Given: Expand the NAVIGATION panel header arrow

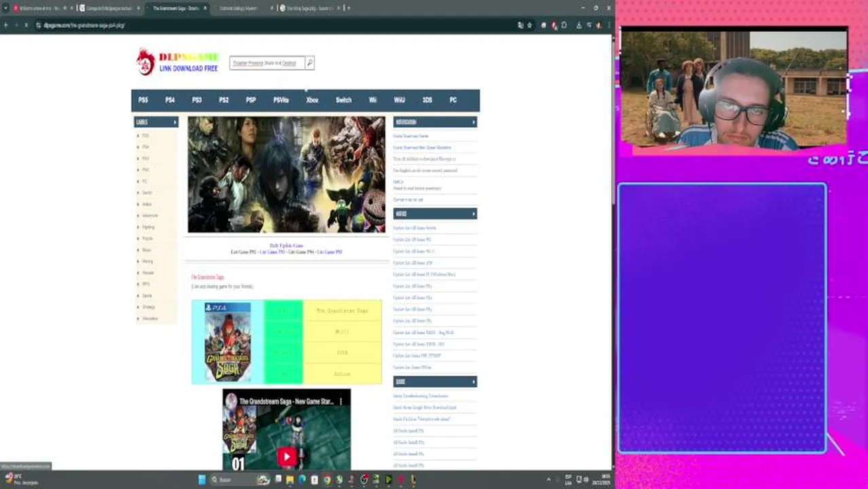Looking at the screenshot, I should click(x=473, y=122).
